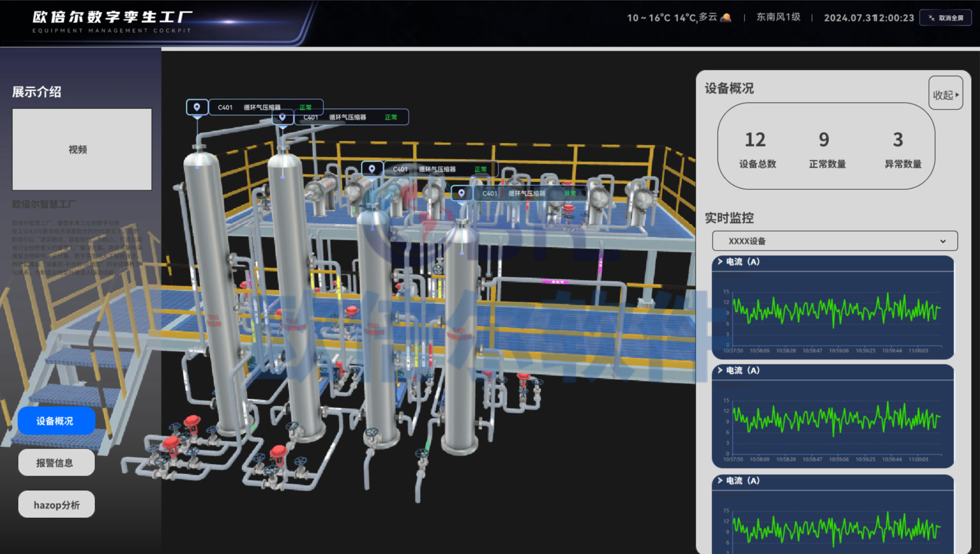
Task: Expand the third 电流 (A) chart chevron
Action: point(720,480)
